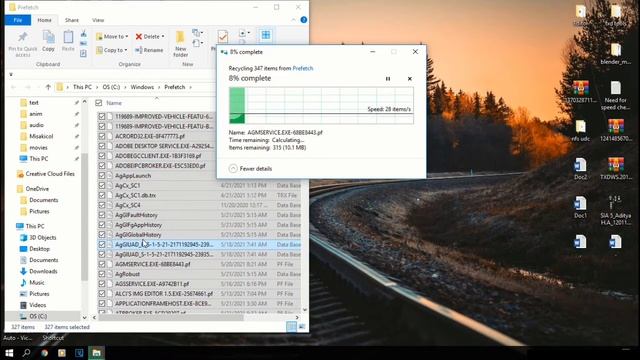The width and height of the screenshot is (640, 360).
Task: Uncheck ADOBE DESKTOP SERVICE.EXE checkbox
Action: click(102, 146)
